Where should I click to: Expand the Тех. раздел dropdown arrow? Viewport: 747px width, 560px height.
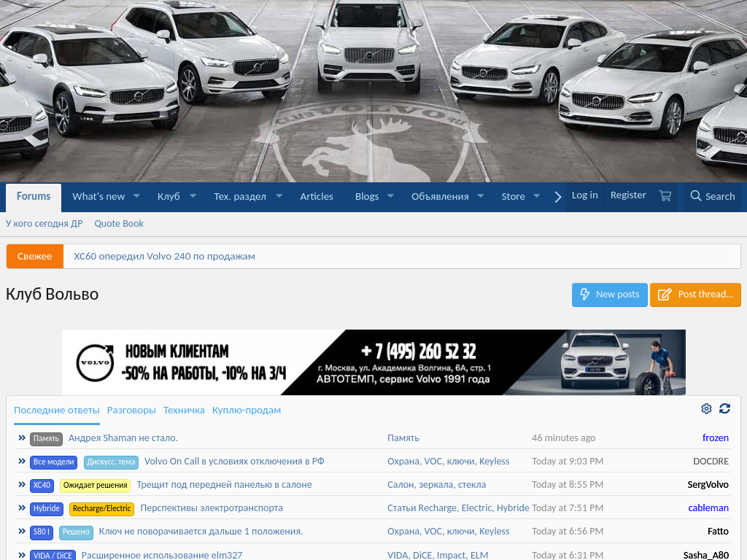tap(279, 196)
